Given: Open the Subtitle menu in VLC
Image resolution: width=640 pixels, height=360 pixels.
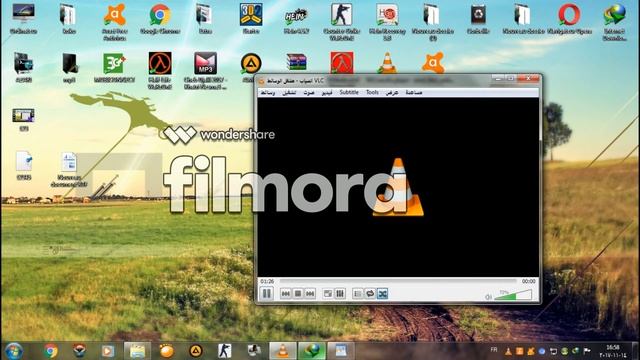Looking at the screenshot, I should point(349,93).
